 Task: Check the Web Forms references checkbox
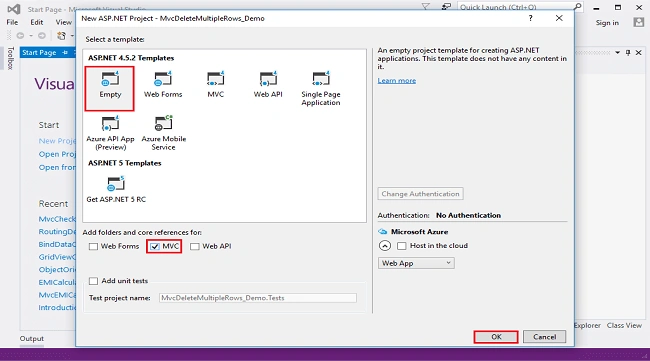tap(93, 247)
